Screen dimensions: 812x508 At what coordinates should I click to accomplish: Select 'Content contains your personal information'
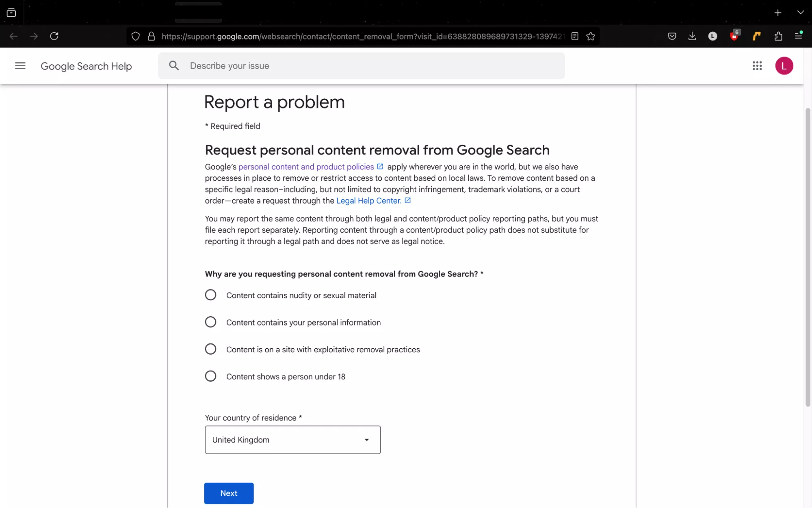click(210, 322)
